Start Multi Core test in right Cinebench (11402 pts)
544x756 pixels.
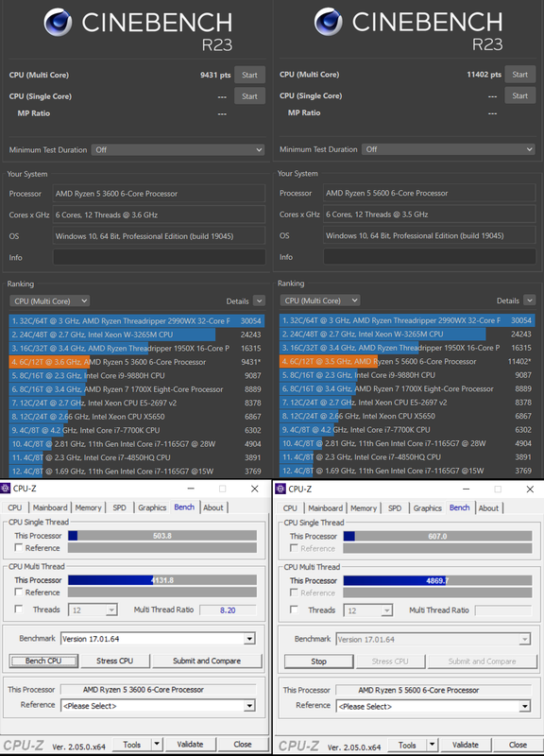(519, 75)
